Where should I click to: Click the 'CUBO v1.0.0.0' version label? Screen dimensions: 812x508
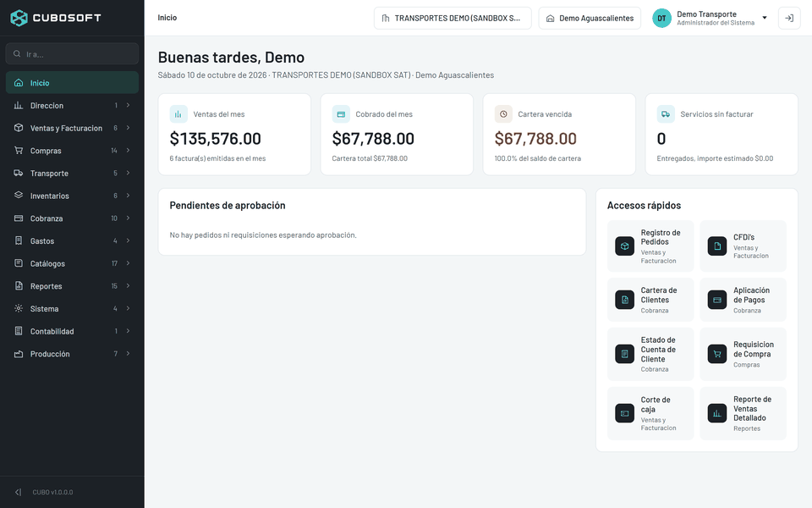[52, 493]
